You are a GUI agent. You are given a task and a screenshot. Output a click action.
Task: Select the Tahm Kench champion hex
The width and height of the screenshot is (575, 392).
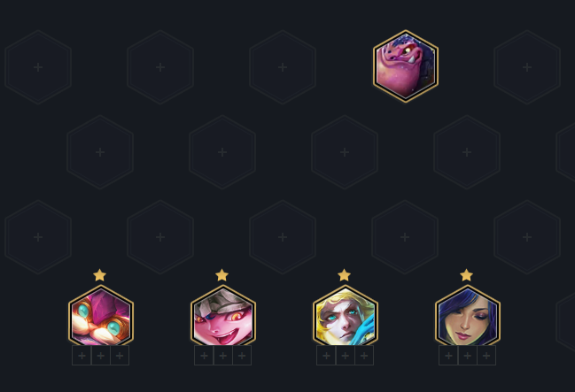point(405,66)
